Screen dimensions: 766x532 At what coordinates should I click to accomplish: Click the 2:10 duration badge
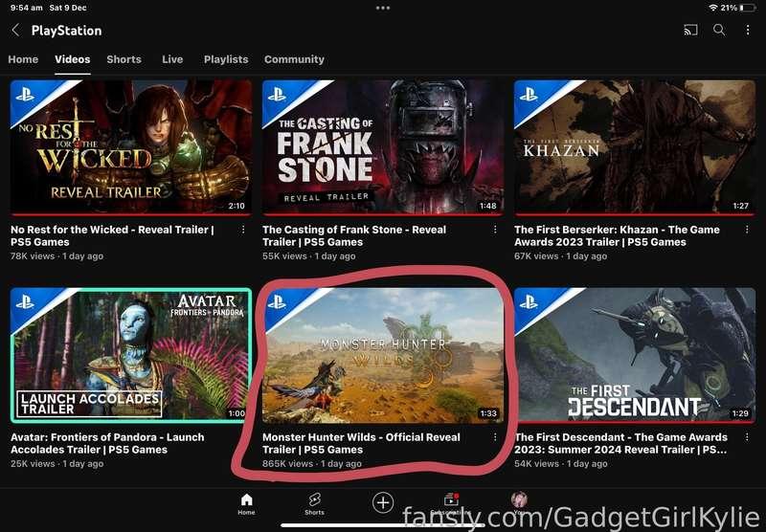237,206
